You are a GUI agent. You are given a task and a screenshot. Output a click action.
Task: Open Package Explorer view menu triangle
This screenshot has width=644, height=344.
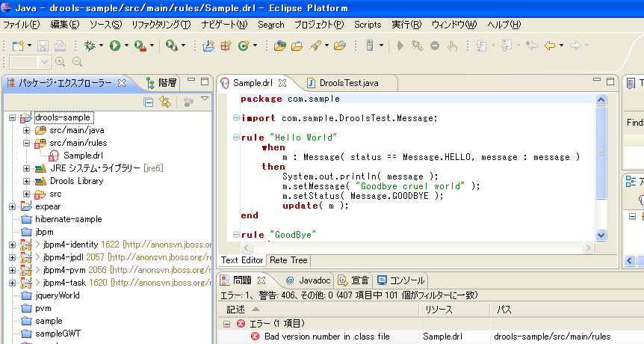(205, 99)
